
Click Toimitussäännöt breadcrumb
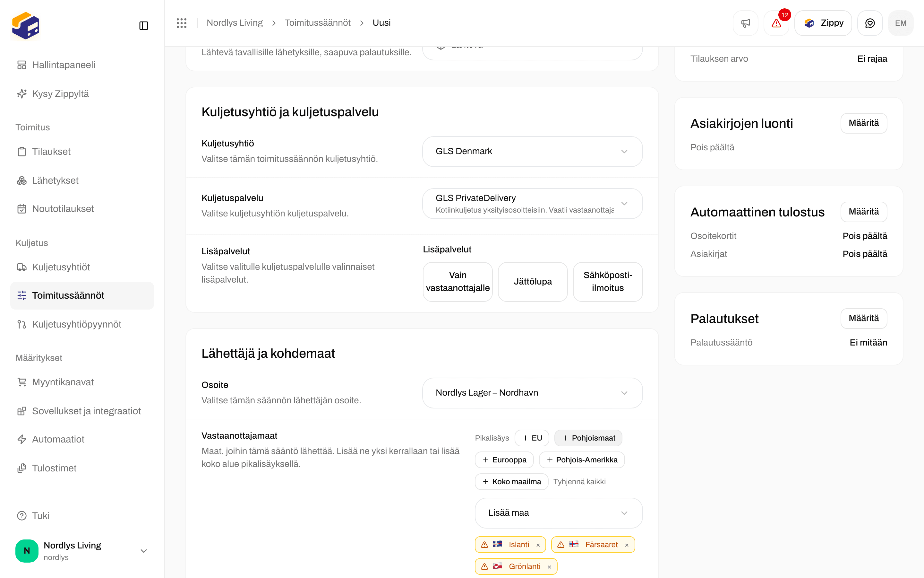coord(317,23)
